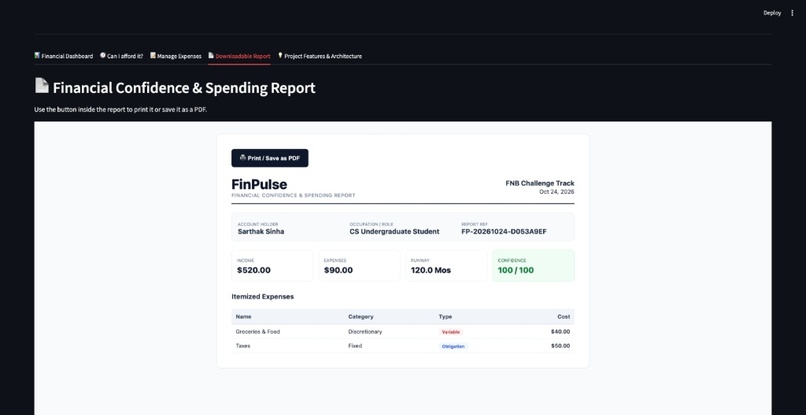The width and height of the screenshot is (806, 415).
Task: Click the printer icon inside Print button
Action: click(x=243, y=158)
